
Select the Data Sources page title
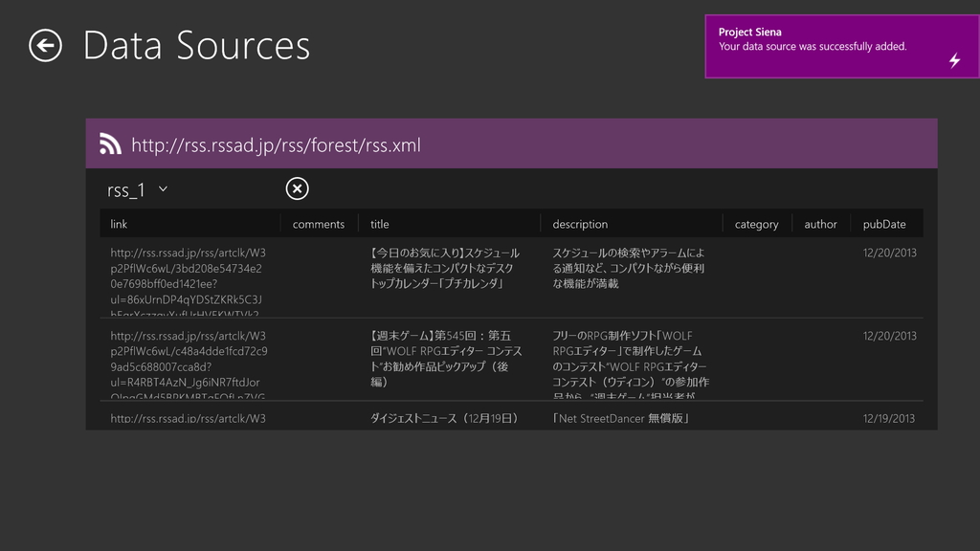click(x=196, y=45)
